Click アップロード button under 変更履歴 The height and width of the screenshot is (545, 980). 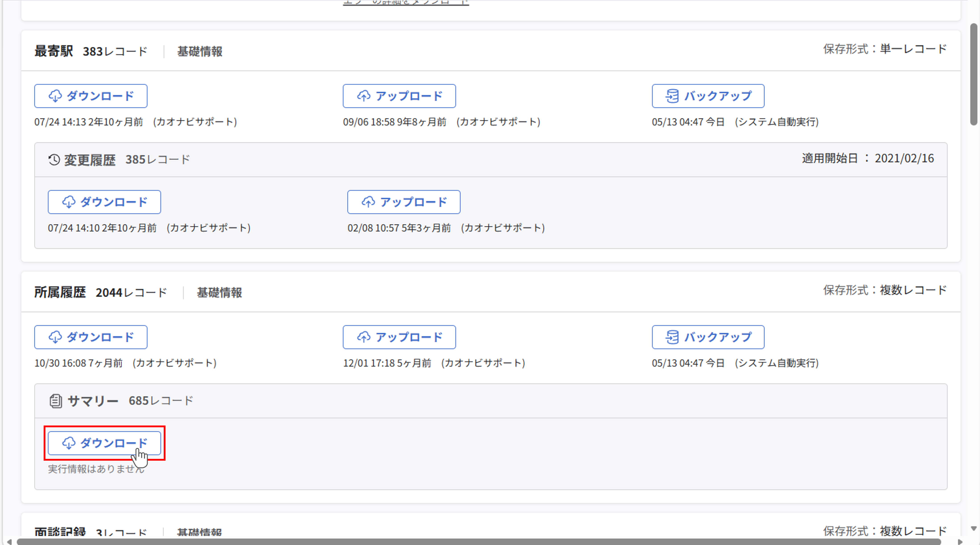click(x=404, y=202)
